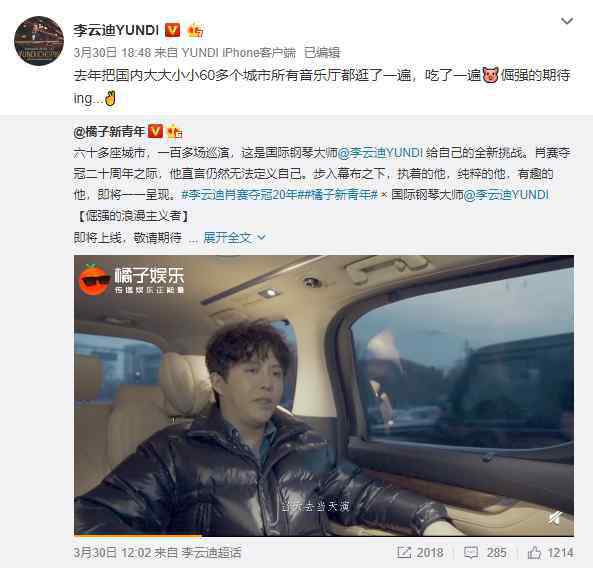Play the embedded 橘子娱乐 video
Image resolution: width=593 pixels, height=568 pixels.
pyautogui.click(x=324, y=396)
